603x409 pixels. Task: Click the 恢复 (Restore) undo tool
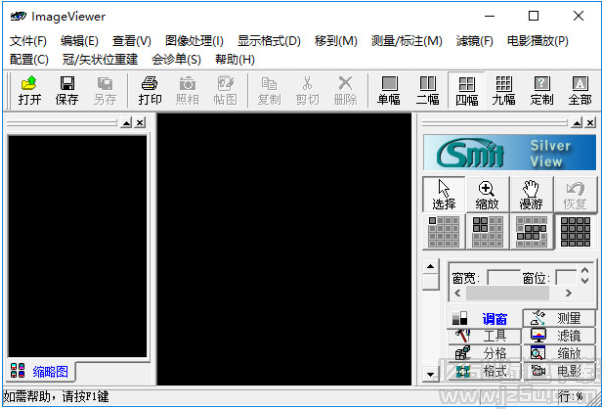[x=575, y=194]
